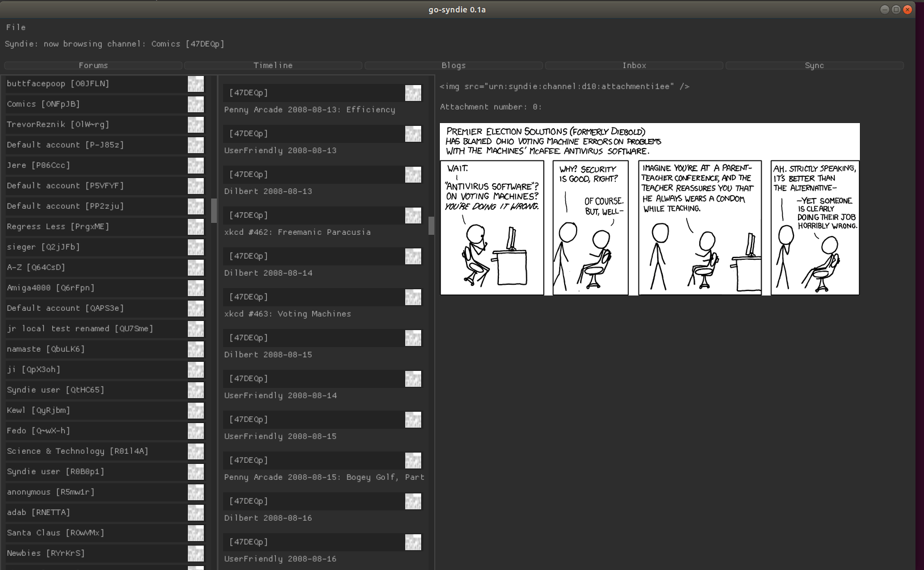This screenshot has width=924, height=570.
Task: Click the Fedo forum avatar icon
Action: (195, 431)
